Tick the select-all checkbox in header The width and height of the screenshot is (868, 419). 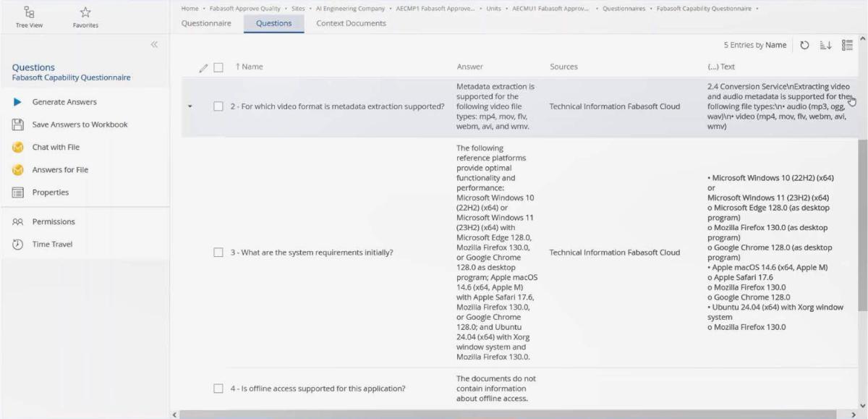click(x=218, y=67)
